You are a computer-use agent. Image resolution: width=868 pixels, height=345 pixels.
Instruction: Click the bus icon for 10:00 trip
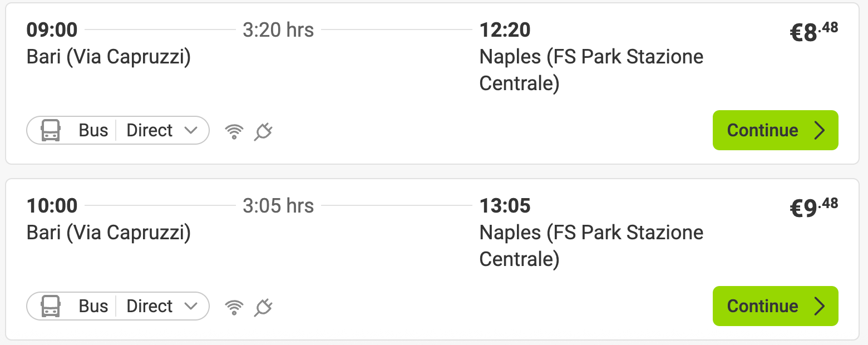pos(51,306)
